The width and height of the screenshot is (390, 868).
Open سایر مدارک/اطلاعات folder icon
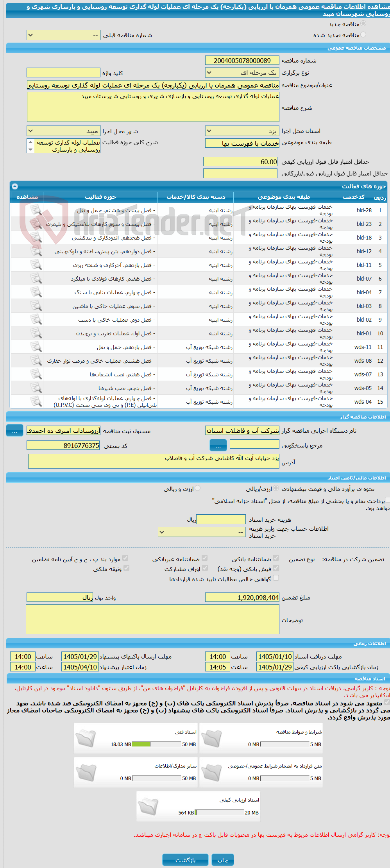click(x=86, y=772)
